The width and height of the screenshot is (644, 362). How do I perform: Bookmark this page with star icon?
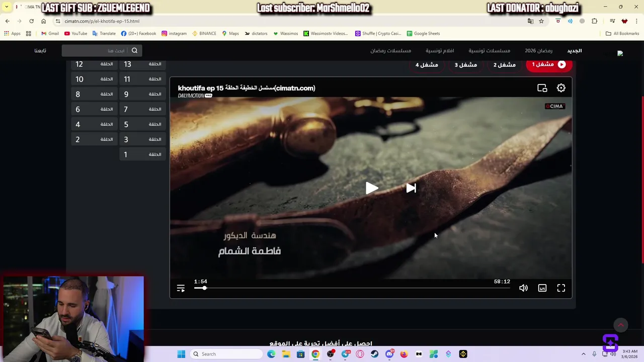coord(541,21)
